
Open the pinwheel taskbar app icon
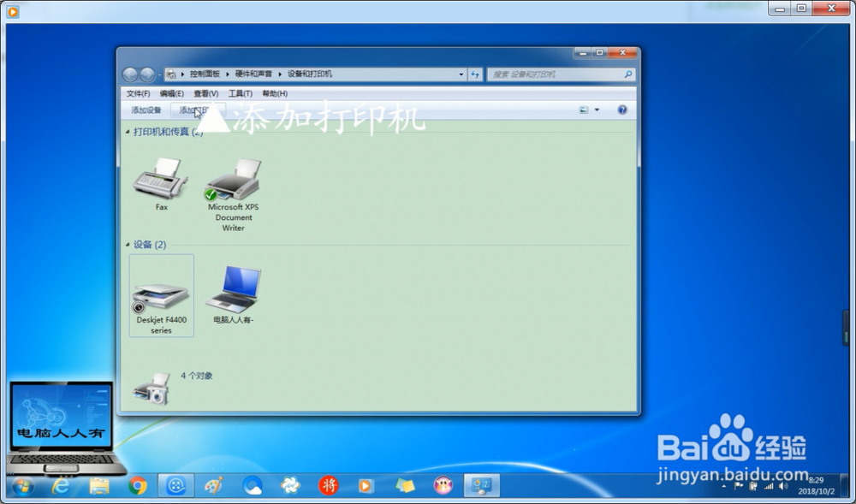pyautogui.click(x=290, y=485)
